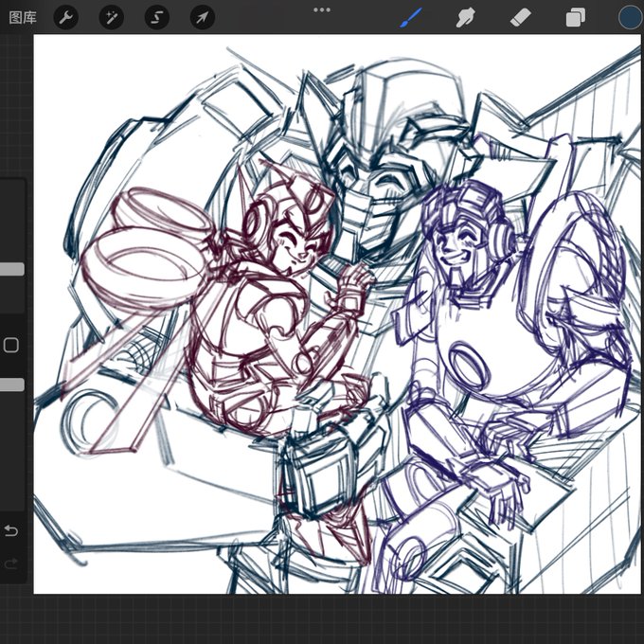Open the 图库 gallery
Screen dimensions: 644x644
point(23,18)
